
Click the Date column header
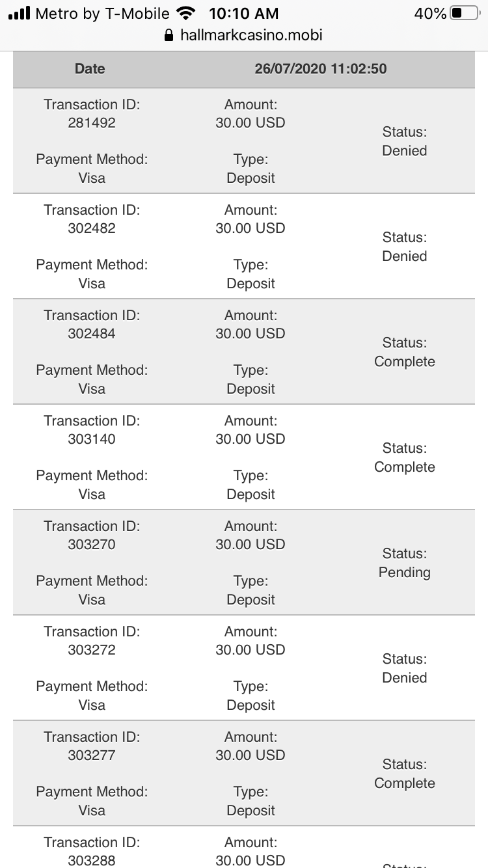click(x=90, y=69)
